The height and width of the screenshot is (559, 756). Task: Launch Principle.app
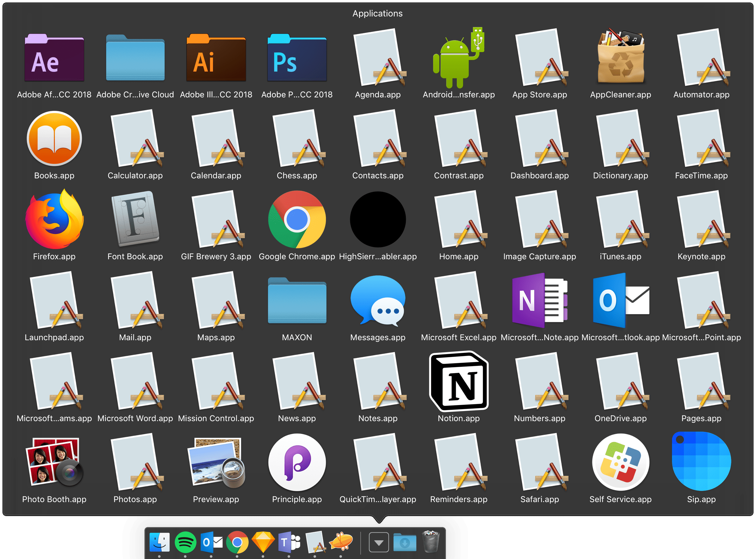coord(297,463)
